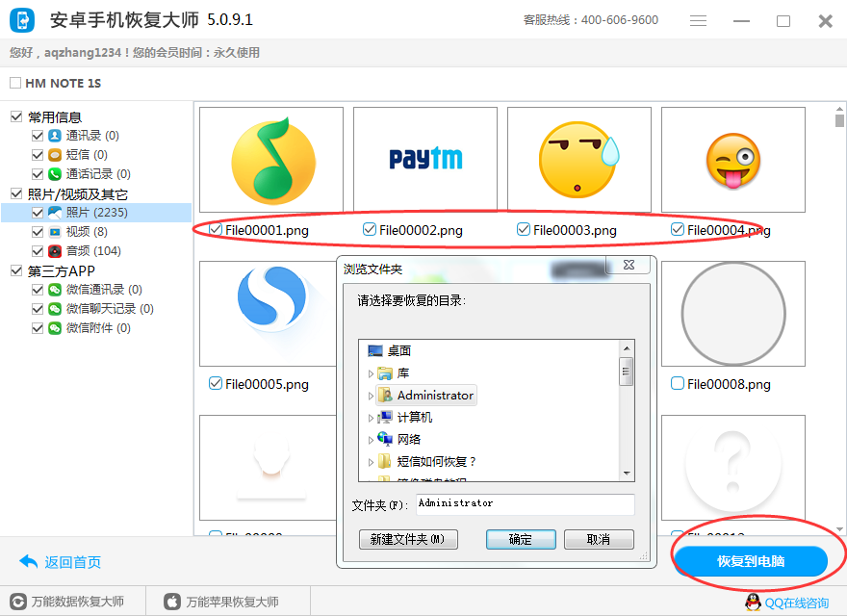Select the audio (音频) category icon

(55, 251)
